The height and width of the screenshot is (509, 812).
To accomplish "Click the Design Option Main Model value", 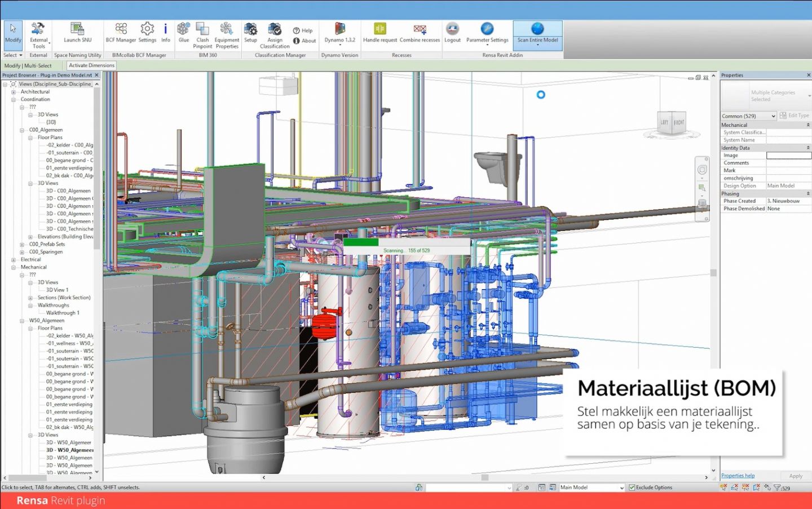I will 788,186.
